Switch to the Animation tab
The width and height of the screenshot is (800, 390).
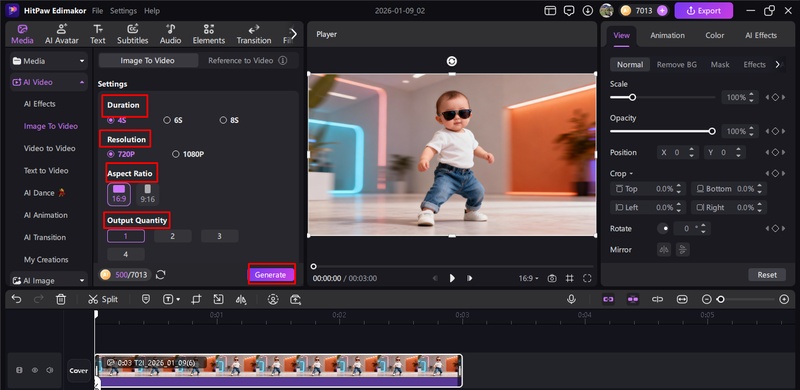pyautogui.click(x=667, y=35)
